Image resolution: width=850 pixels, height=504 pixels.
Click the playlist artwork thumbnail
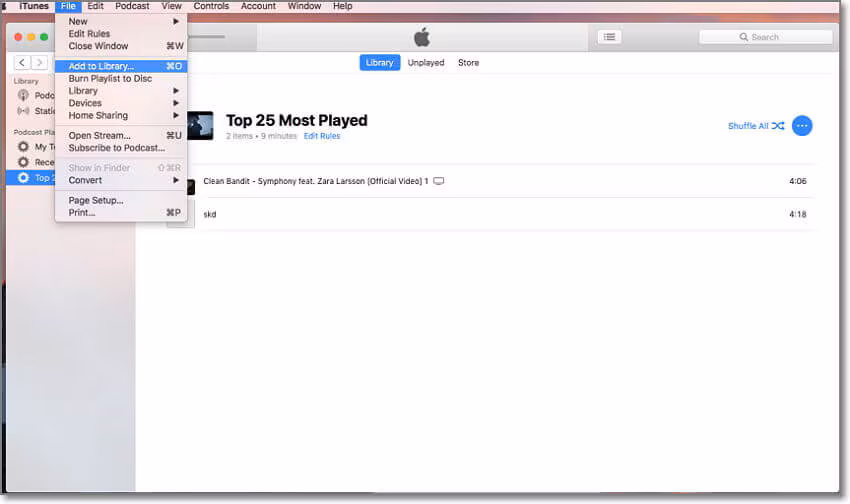click(200, 126)
